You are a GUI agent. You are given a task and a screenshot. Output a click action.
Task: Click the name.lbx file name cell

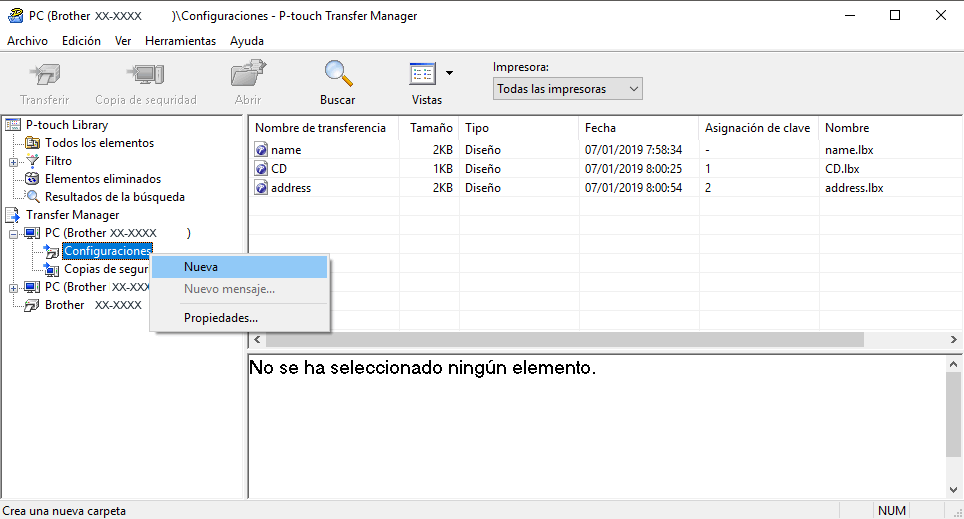pyautogui.click(x=849, y=149)
